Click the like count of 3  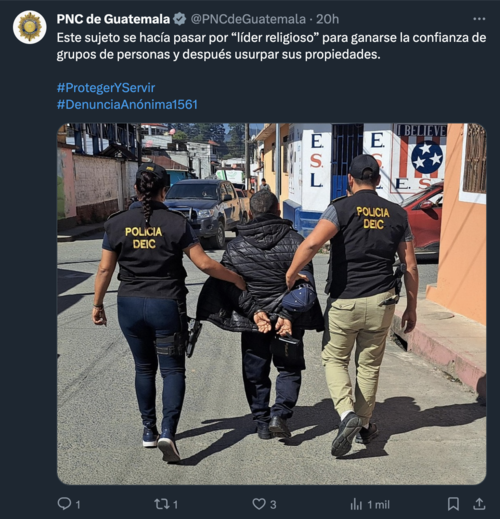273,505
